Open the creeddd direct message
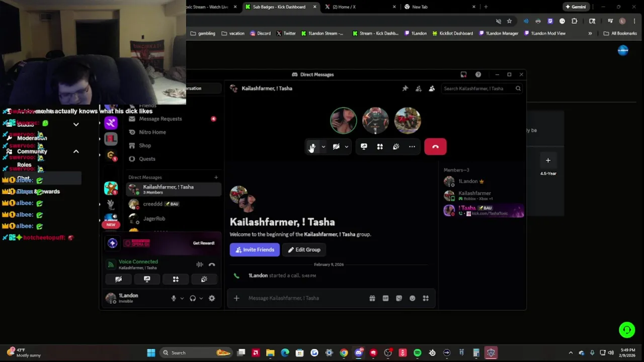Image resolution: width=644 pixels, height=362 pixels. click(173, 204)
